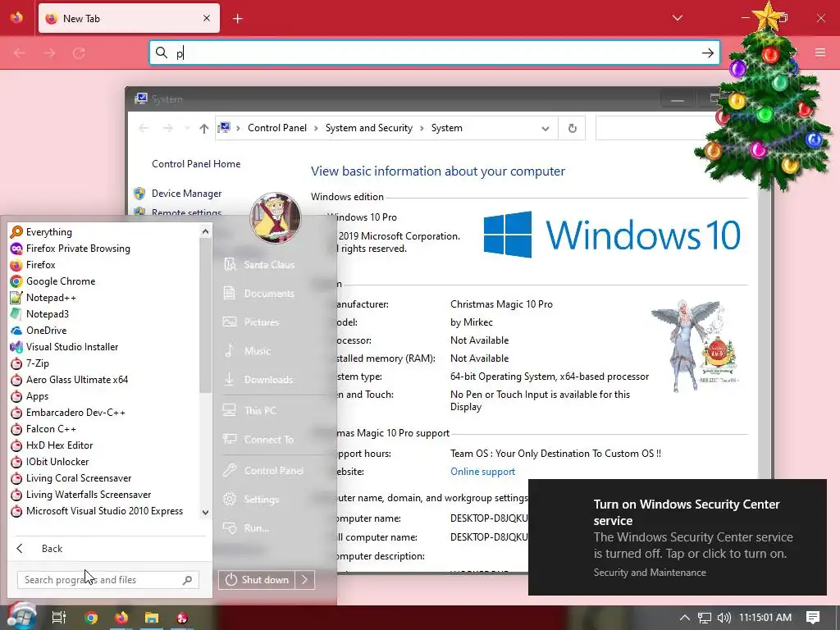Screen dimensions: 840x630
Task: Click the search magnifier in start menu
Action: [x=188, y=580]
